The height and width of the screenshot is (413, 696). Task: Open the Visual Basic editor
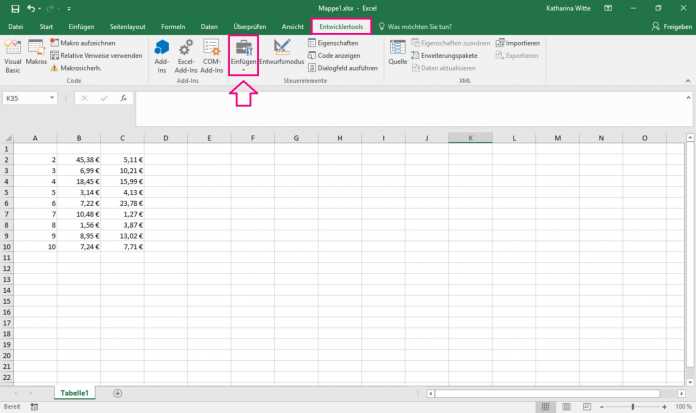[15, 55]
